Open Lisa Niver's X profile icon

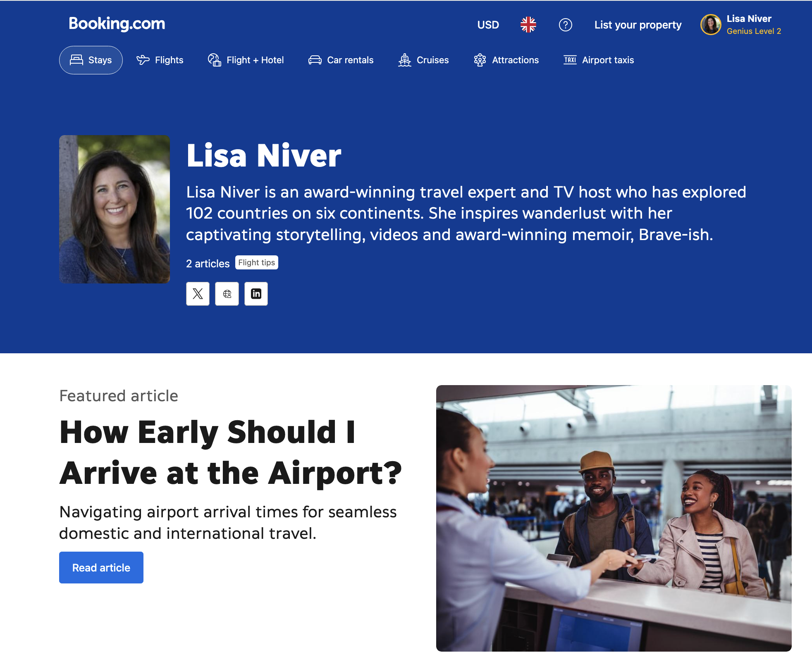coord(198,294)
